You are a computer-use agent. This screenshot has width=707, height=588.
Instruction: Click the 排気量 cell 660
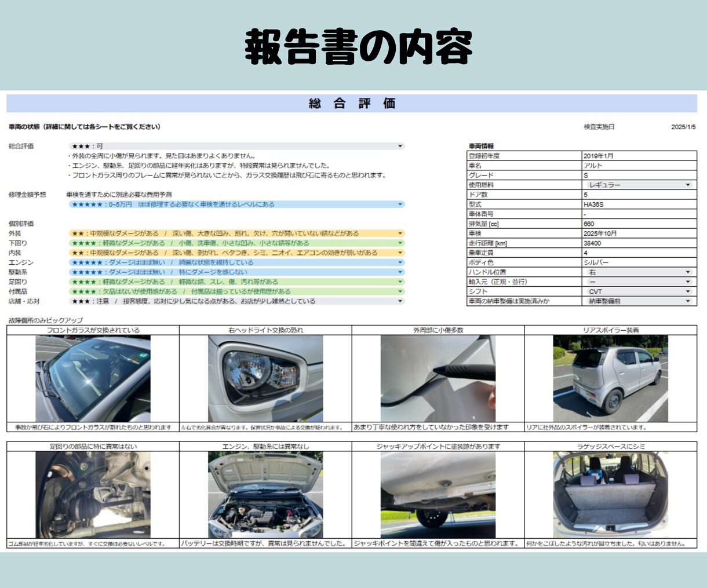(639, 224)
